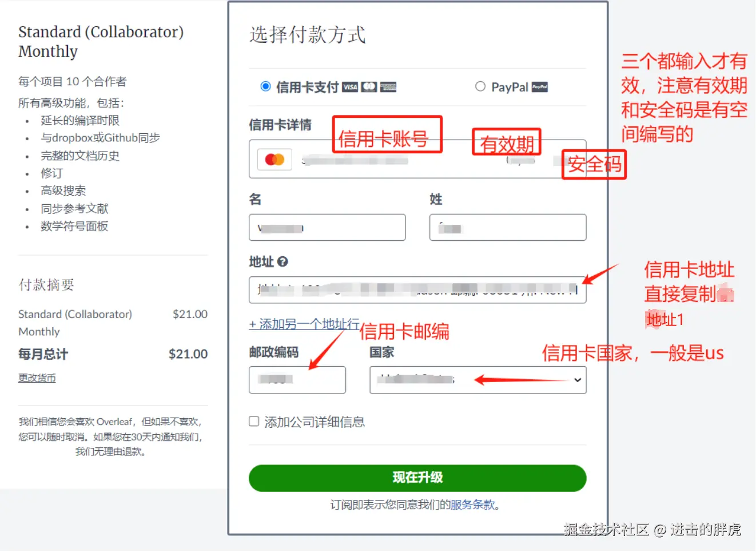Click the address help question mark icon

(282, 262)
